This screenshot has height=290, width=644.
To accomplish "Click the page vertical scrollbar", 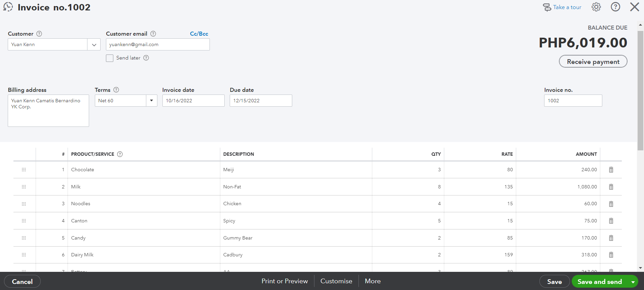I will click(x=640, y=91).
